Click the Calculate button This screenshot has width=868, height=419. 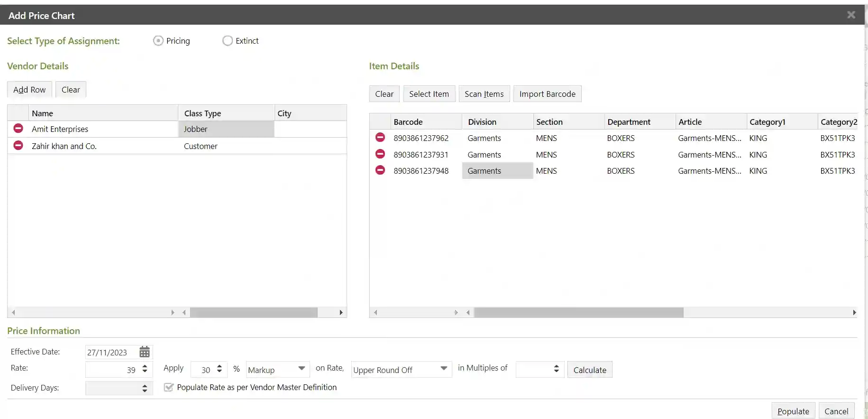(x=590, y=370)
